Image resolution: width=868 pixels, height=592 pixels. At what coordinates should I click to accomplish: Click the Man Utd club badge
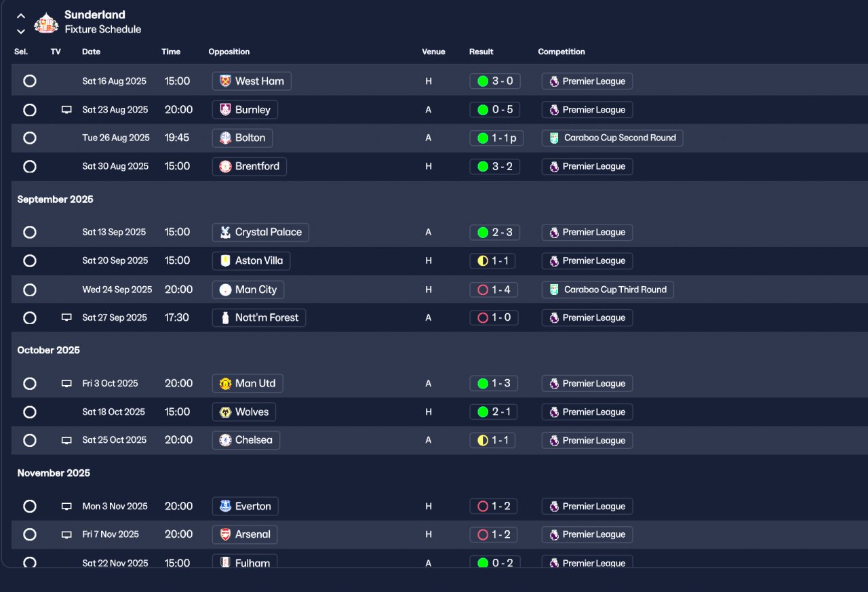(x=226, y=383)
